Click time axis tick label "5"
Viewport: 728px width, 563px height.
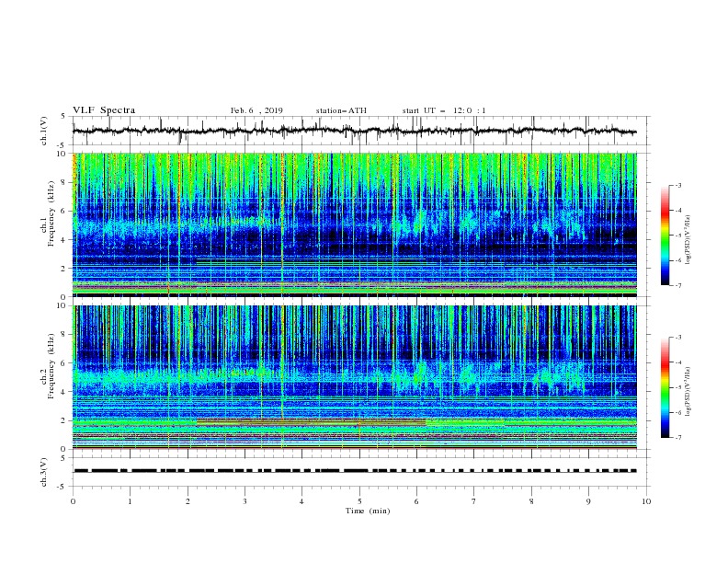click(359, 501)
